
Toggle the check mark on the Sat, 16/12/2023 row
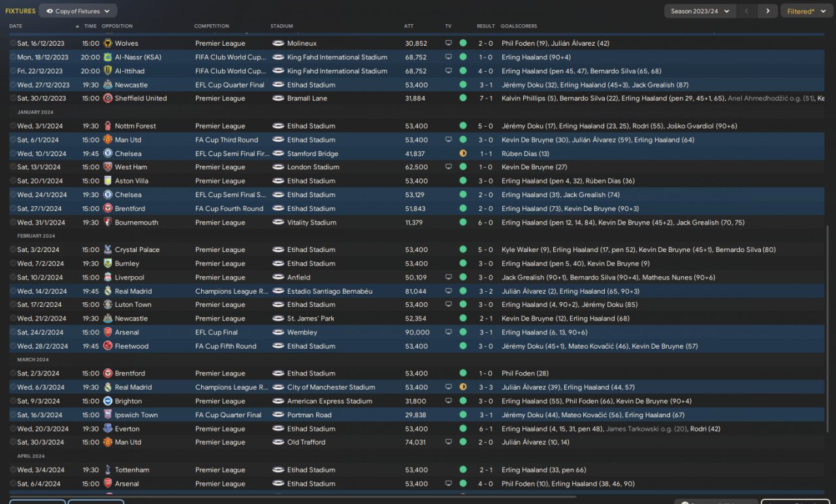tap(13, 43)
